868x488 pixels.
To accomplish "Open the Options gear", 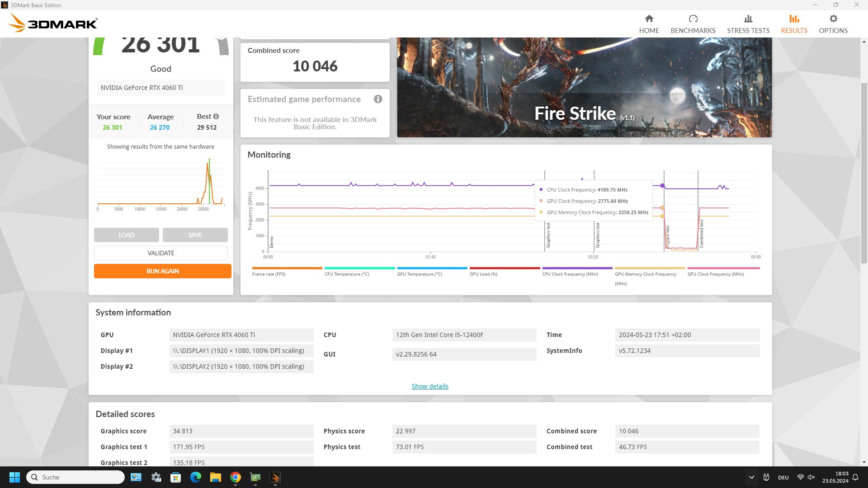I will (x=833, y=19).
